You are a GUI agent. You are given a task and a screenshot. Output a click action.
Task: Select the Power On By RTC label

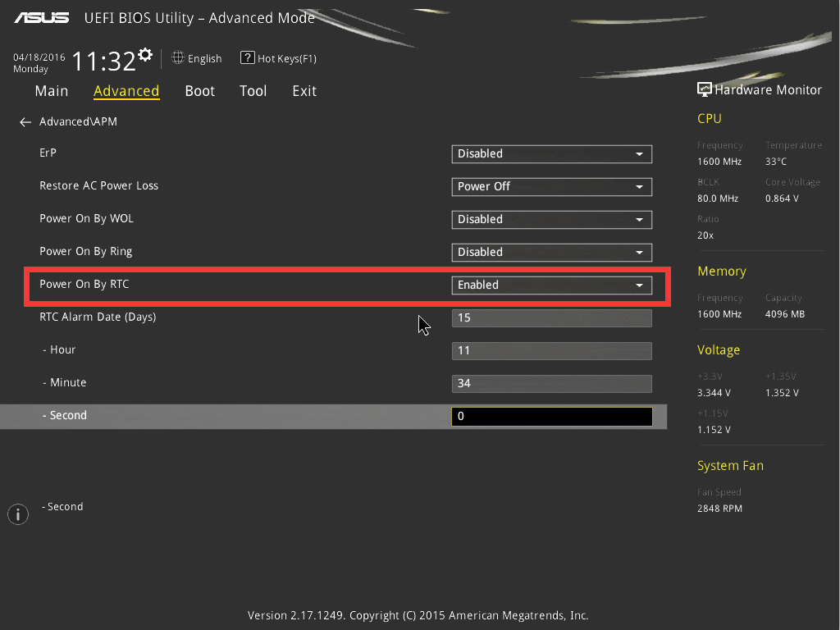84,284
